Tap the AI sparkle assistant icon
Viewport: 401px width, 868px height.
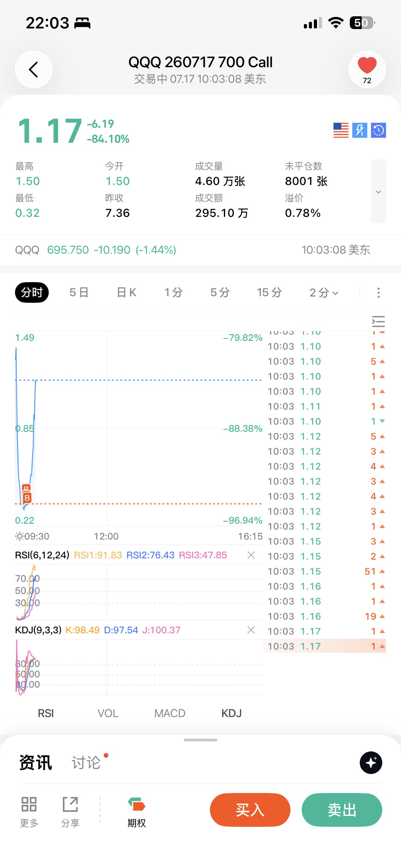(x=371, y=762)
